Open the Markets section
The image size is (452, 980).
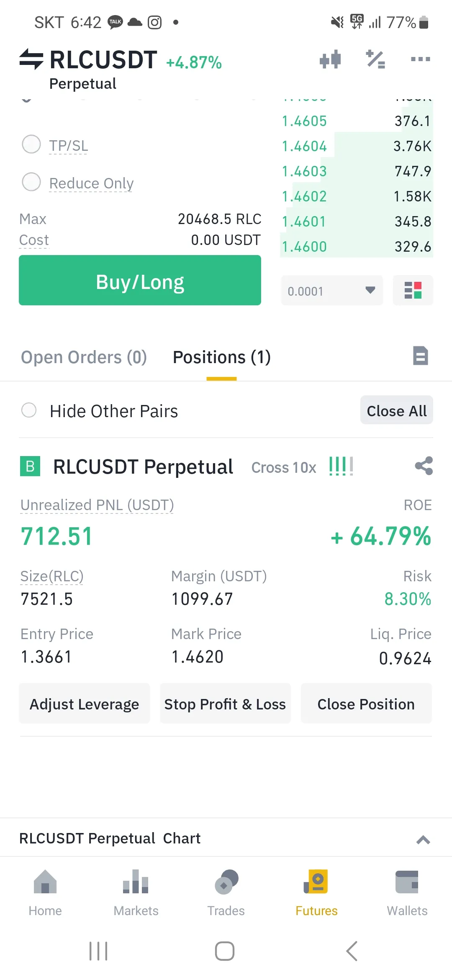pos(136,892)
